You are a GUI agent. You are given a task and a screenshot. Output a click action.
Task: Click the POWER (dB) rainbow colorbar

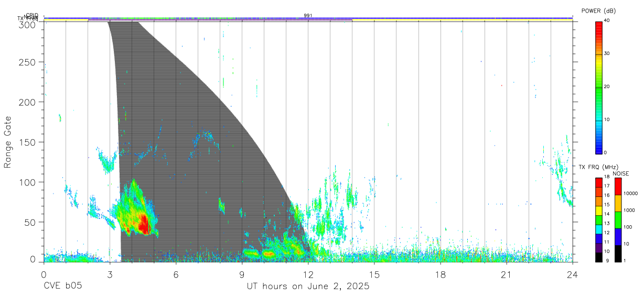pyautogui.click(x=599, y=87)
